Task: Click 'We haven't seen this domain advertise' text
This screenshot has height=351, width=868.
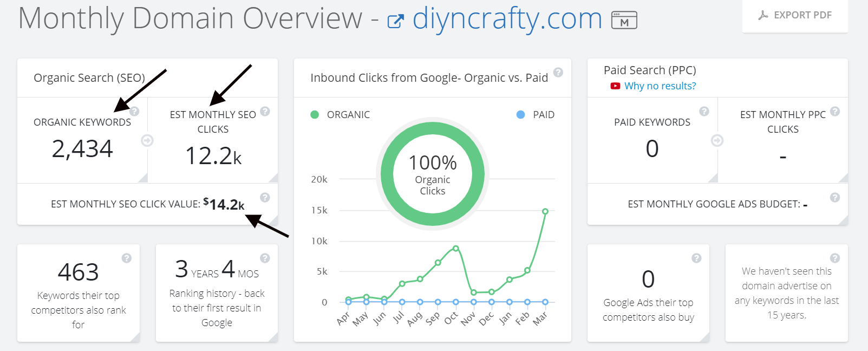Action: (787, 293)
